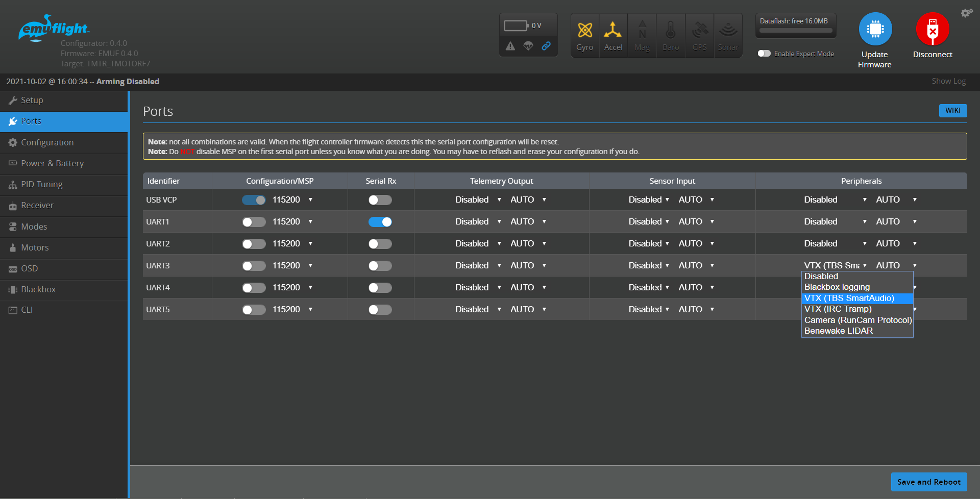The image size is (980, 499).
Task: Choose Benewake LIDAR option
Action: tap(857, 331)
